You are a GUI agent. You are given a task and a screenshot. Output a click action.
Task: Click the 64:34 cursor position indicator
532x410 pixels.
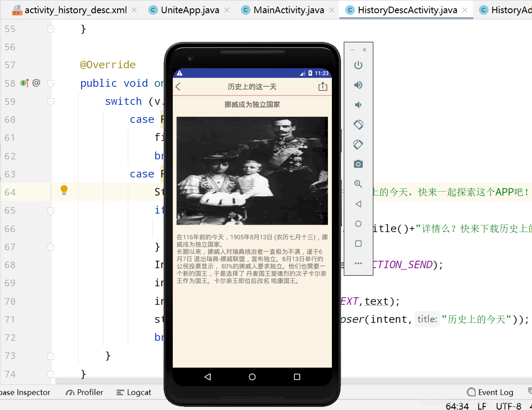click(x=457, y=406)
